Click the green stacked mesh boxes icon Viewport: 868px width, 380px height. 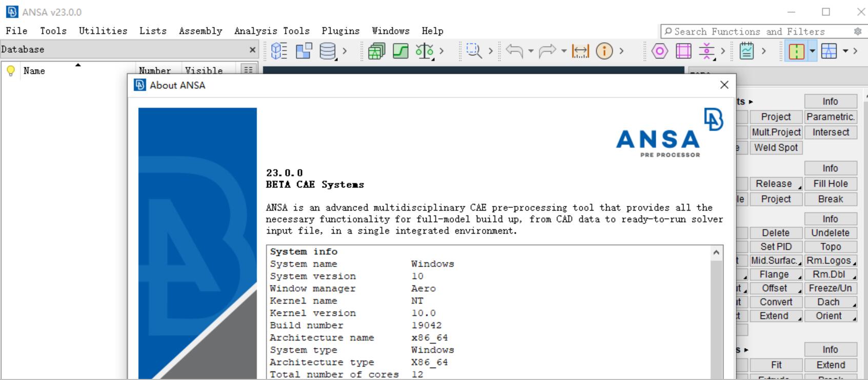click(x=376, y=51)
